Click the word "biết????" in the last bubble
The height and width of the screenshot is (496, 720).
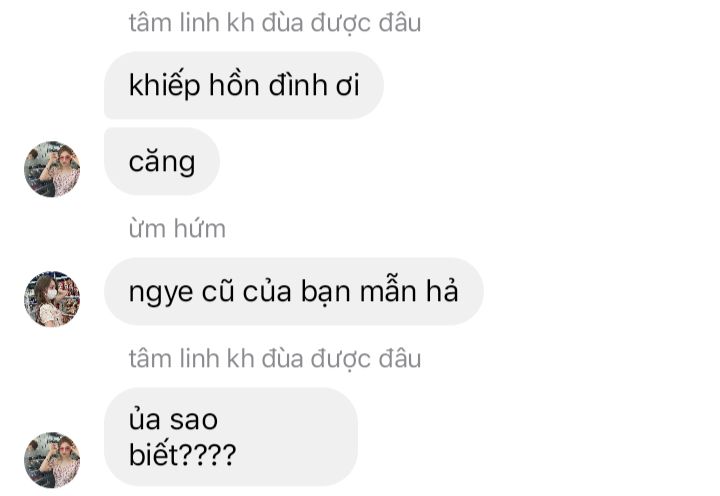(x=182, y=454)
